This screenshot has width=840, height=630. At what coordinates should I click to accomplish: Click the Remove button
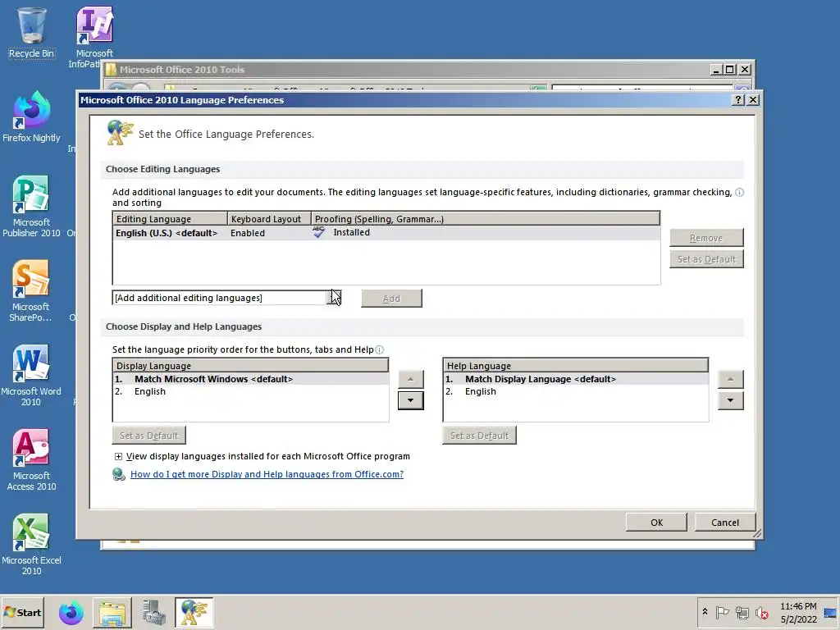706,238
